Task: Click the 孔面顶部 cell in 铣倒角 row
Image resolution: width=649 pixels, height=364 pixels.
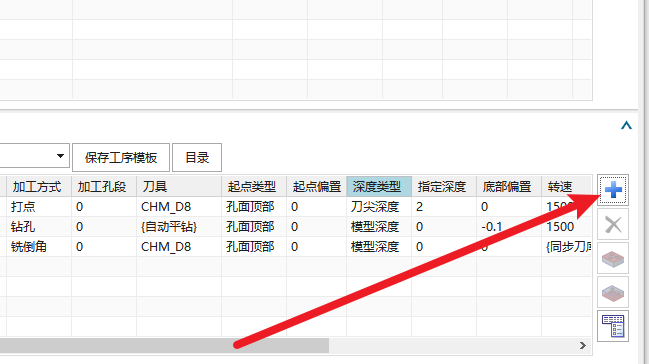Action: [254, 246]
